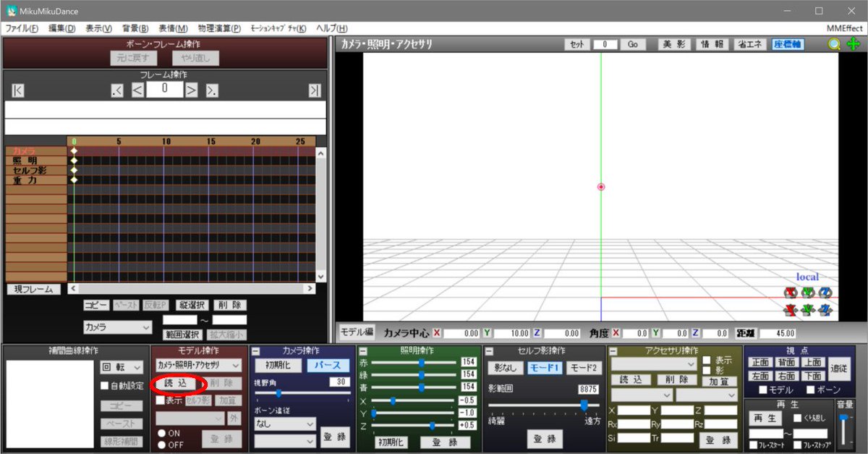Select the モード2 shadow mode button
This screenshot has width=868, height=454.
pyautogui.click(x=583, y=368)
